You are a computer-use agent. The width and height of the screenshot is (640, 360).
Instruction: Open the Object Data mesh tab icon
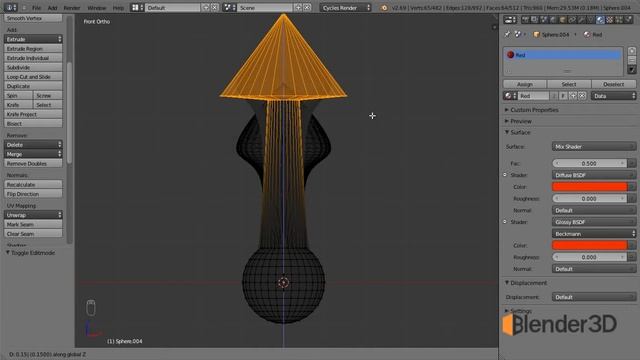tap(590, 19)
